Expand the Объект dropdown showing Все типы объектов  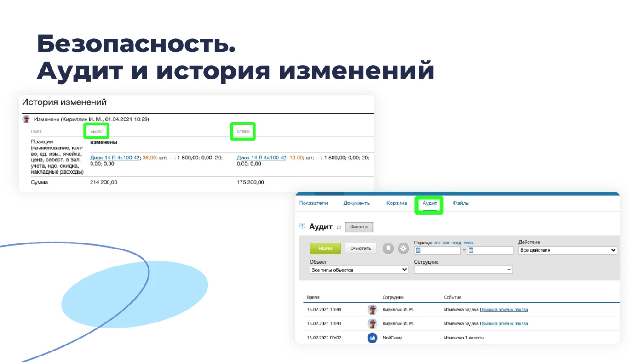(359, 270)
